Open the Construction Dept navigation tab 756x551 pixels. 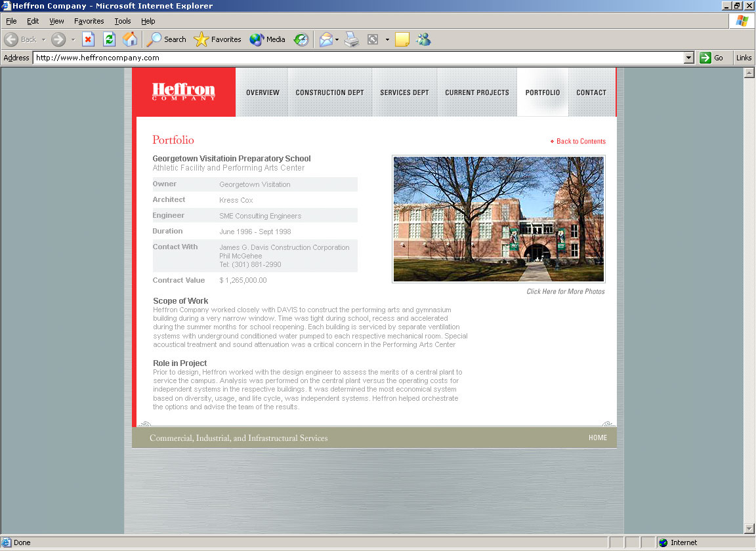[329, 92]
